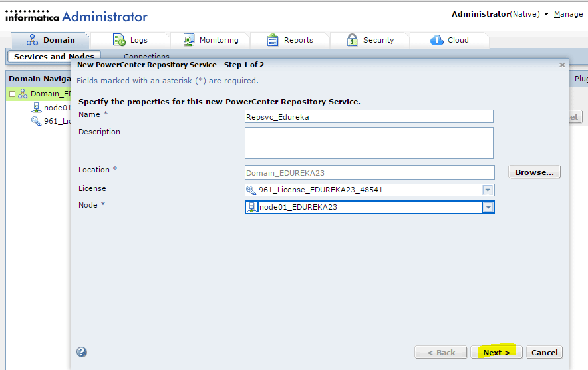Close the New PowerCenter Repository Service dialog
Viewport: 588px width, 370px height.
pos(562,65)
